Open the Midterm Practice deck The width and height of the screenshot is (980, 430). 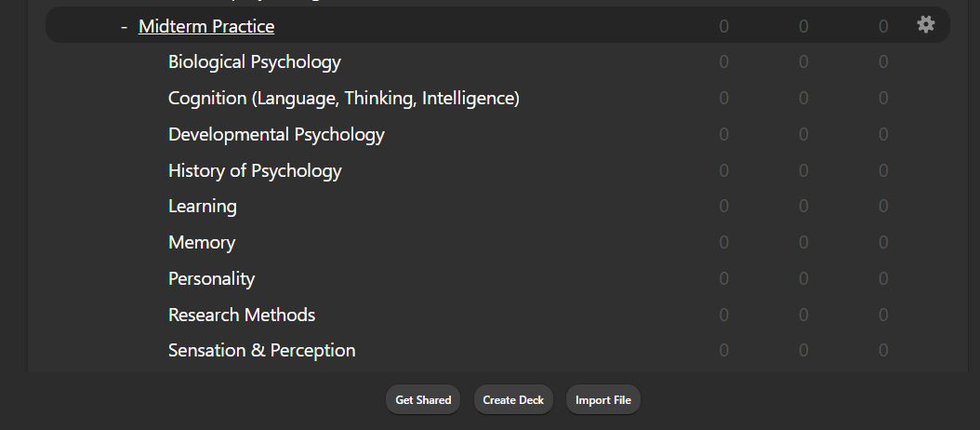click(206, 26)
